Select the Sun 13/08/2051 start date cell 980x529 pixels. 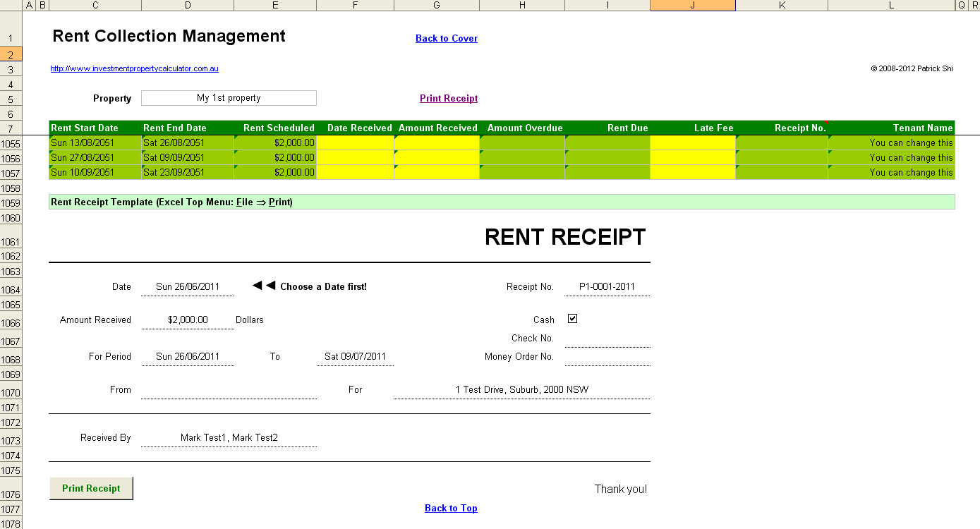coord(95,143)
